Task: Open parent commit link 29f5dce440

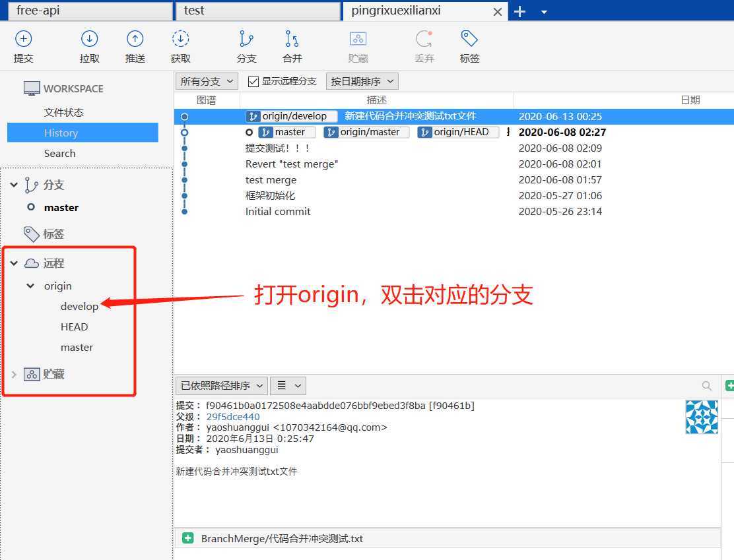Action: [232, 416]
